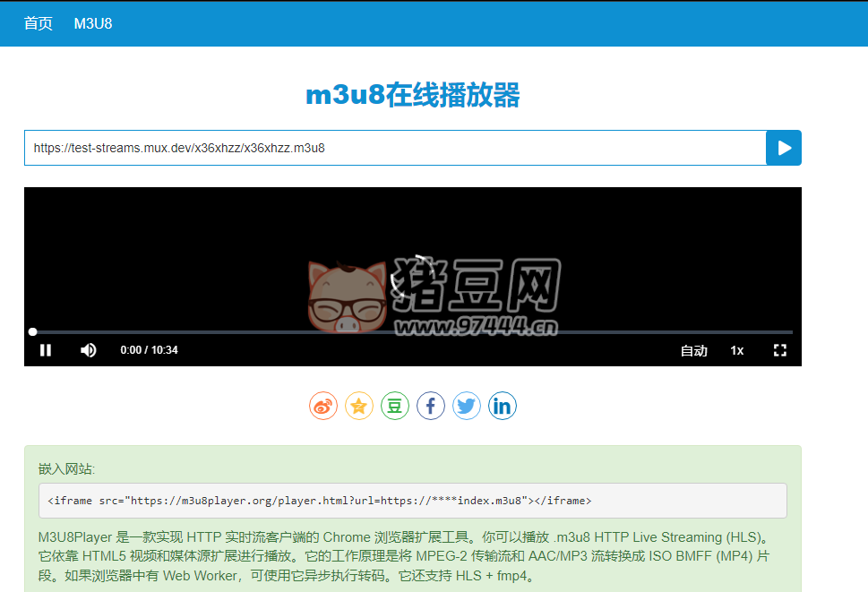Share on Douban with the green 豆 icon
The height and width of the screenshot is (592, 868).
(395, 406)
